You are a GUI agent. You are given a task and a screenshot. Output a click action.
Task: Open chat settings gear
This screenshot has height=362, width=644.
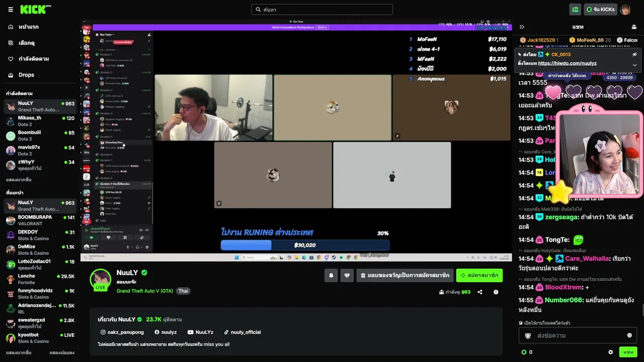pyautogui.click(x=611, y=352)
